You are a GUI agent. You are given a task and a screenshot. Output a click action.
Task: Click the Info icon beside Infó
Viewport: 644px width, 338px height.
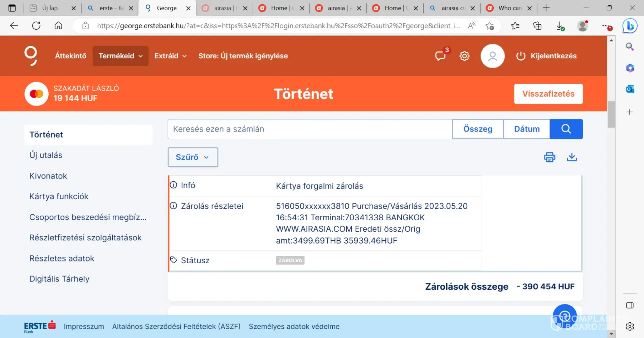pos(174,185)
